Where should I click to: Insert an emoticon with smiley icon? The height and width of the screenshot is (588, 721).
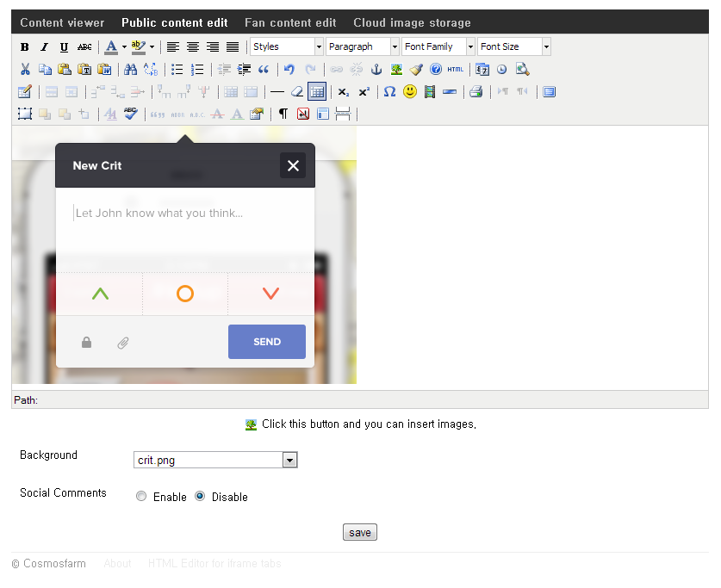coord(410,91)
